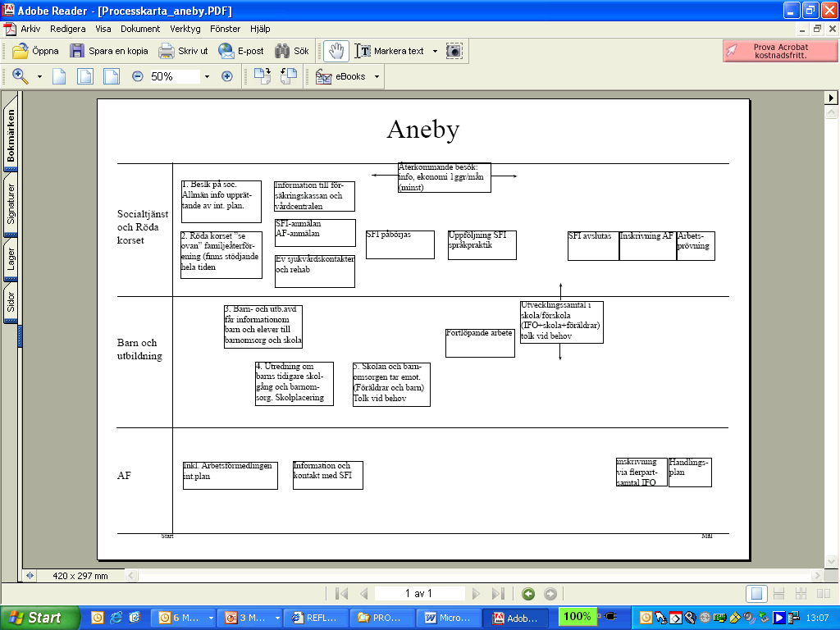Go to the last page
Viewport: 840px width, 630px height.
tap(498, 594)
